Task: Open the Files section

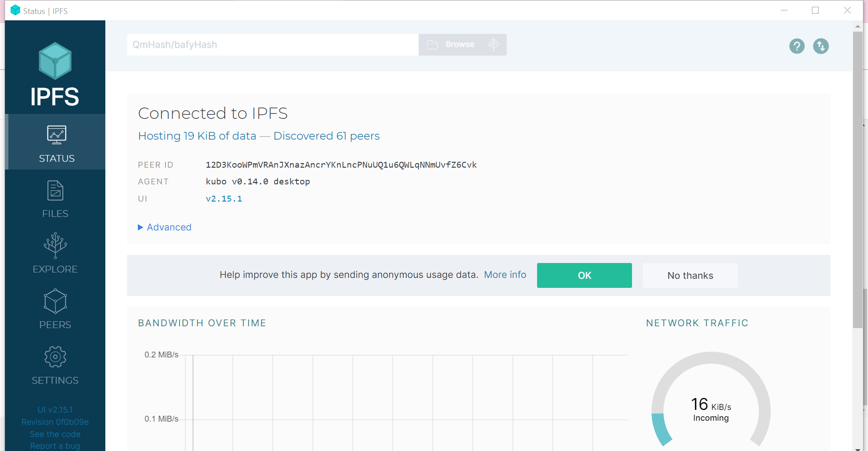Action: pyautogui.click(x=55, y=199)
